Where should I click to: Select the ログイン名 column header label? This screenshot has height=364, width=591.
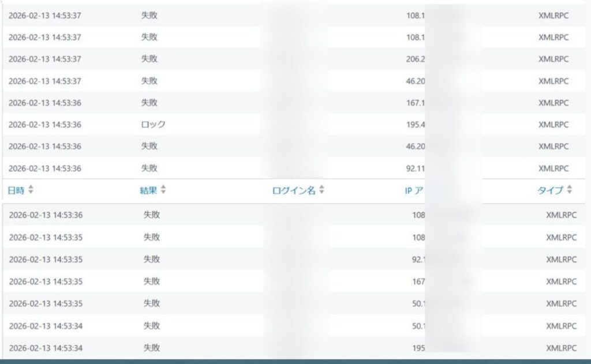tap(294, 191)
